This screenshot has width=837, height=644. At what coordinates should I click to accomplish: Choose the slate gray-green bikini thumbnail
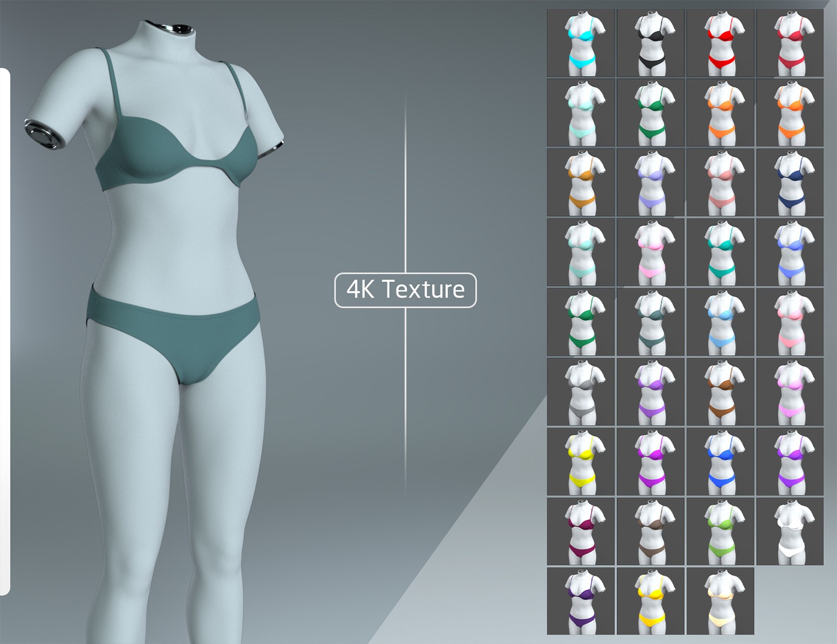pos(651,322)
